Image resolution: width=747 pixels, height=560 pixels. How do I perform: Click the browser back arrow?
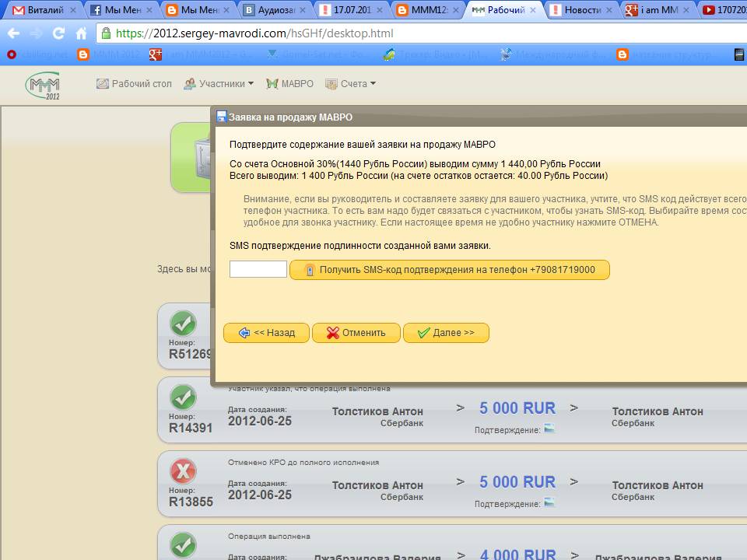click(13, 33)
